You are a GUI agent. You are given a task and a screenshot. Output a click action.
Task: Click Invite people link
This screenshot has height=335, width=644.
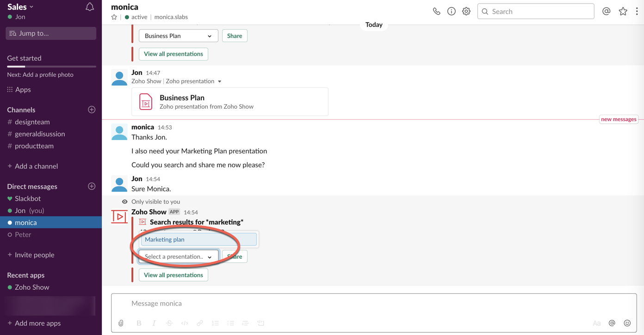31,255
